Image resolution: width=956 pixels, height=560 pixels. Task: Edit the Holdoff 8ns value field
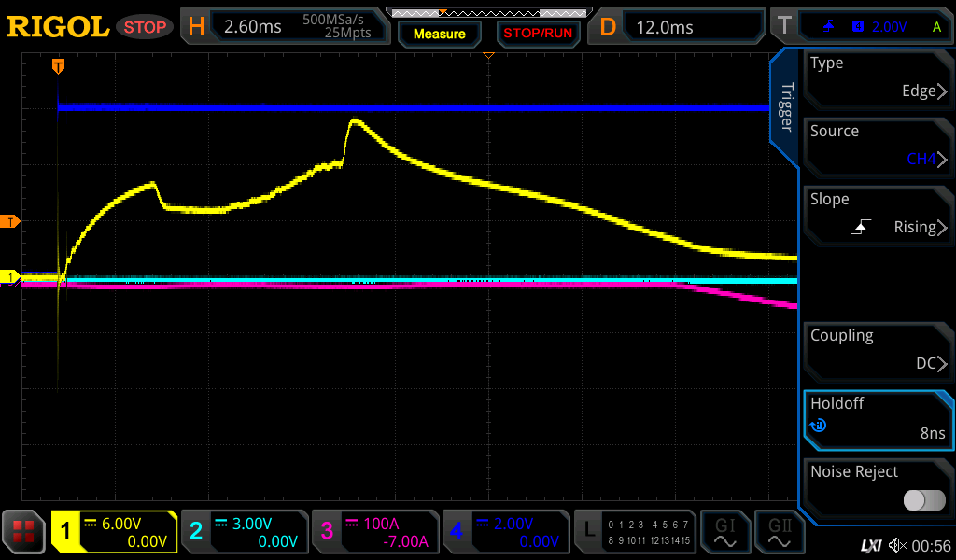tap(878, 419)
